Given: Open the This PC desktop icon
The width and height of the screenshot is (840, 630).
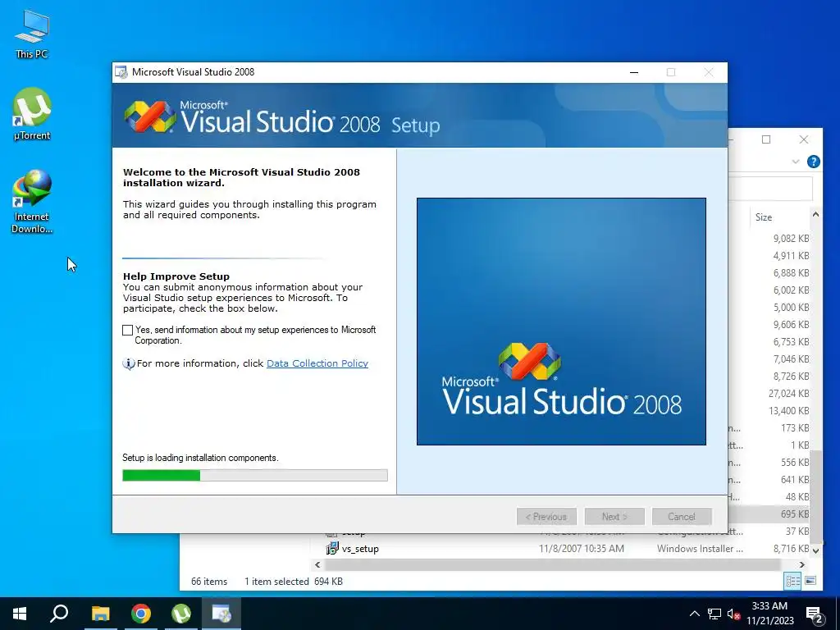Looking at the screenshot, I should click(x=32, y=34).
